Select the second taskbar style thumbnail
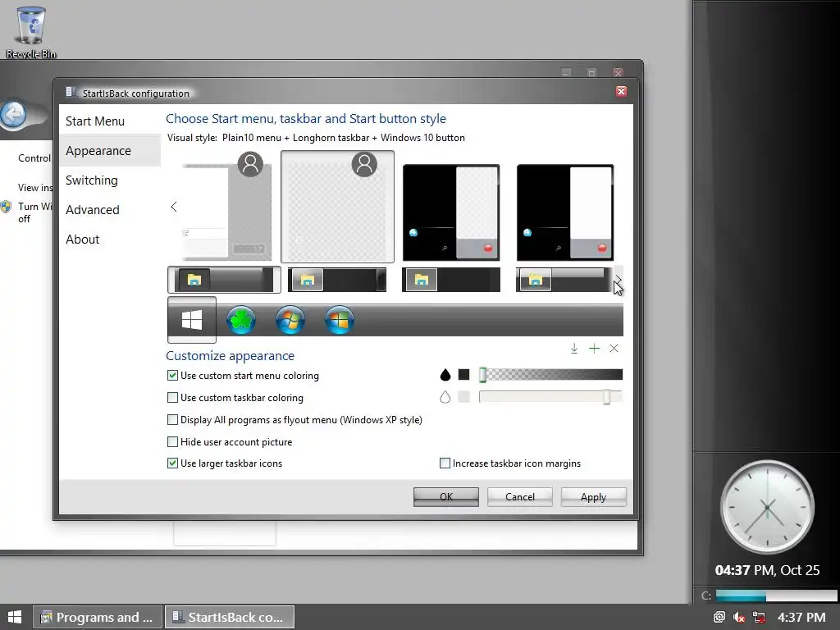 (337, 280)
